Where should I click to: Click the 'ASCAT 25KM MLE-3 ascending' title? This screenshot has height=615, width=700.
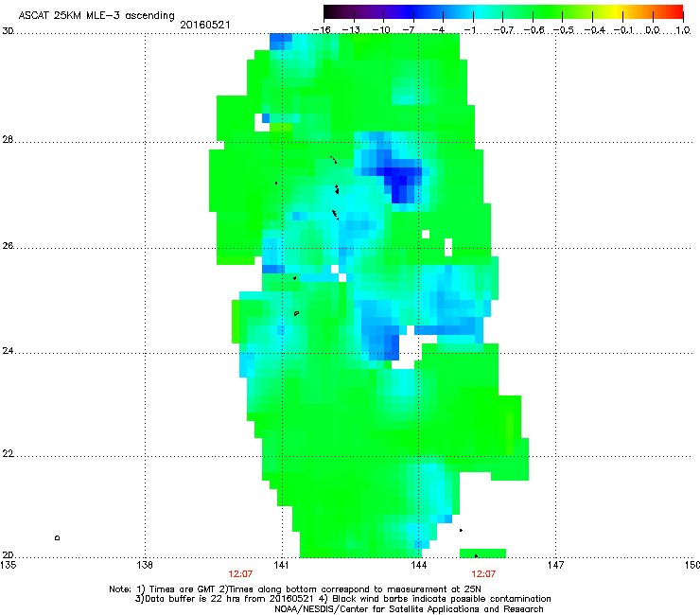tap(96, 16)
